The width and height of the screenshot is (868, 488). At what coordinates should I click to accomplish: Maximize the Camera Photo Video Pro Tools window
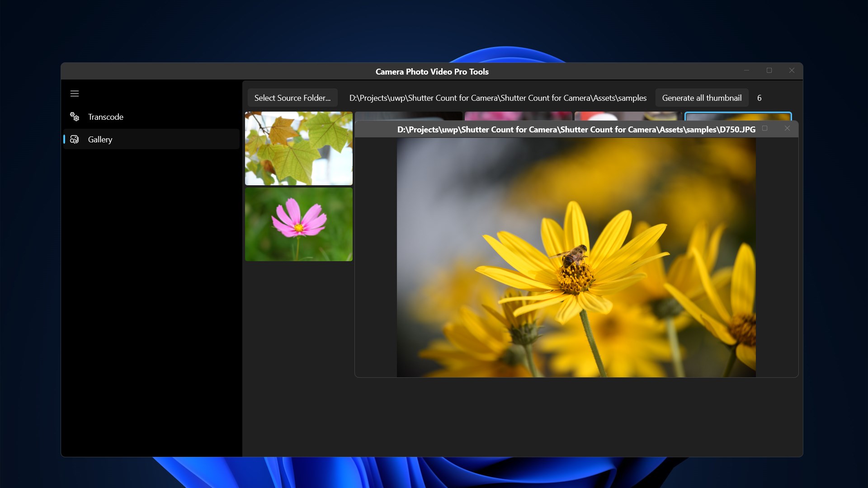coord(769,70)
